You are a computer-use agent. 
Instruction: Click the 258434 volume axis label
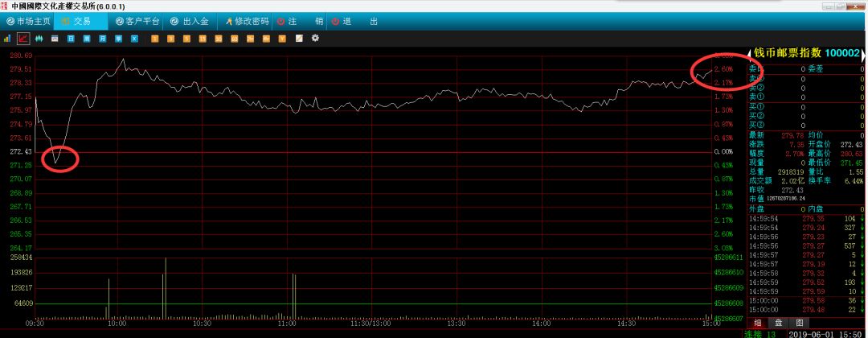pos(22,258)
